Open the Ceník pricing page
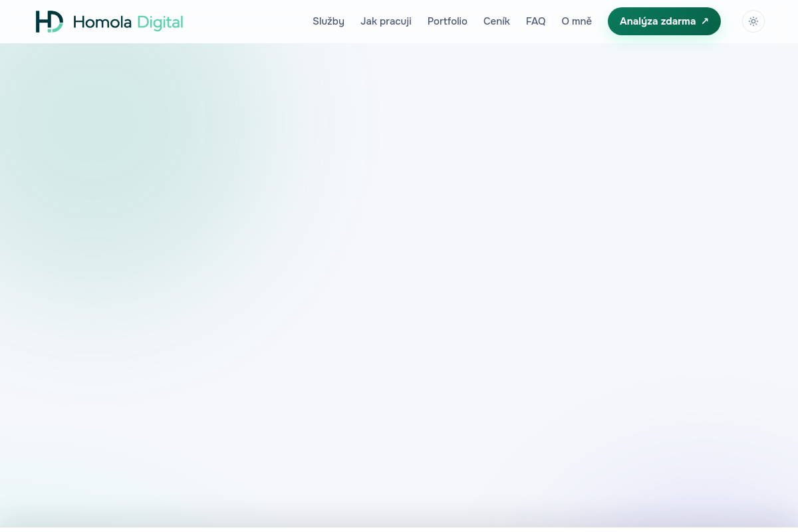Image resolution: width=798 pixels, height=532 pixels. (497, 21)
